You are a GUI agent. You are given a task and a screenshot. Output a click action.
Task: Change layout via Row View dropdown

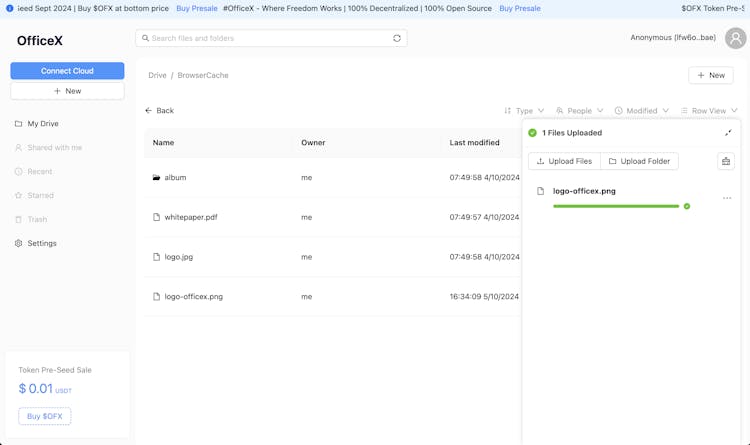(709, 111)
